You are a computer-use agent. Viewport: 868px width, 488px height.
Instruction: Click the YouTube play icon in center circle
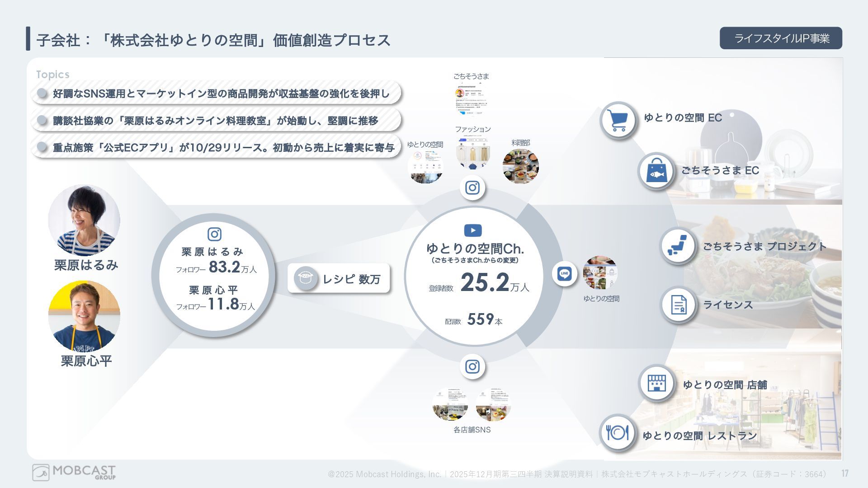pyautogui.click(x=473, y=230)
